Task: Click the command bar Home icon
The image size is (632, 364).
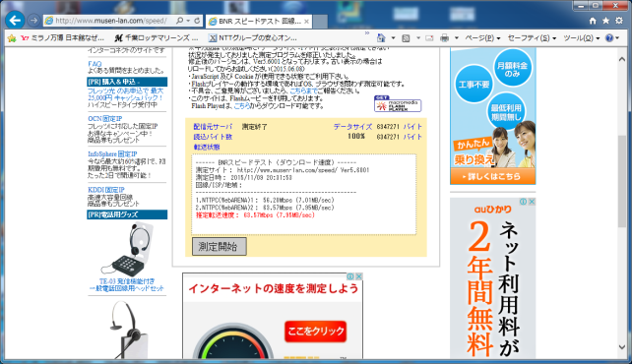Action: tap(381, 37)
